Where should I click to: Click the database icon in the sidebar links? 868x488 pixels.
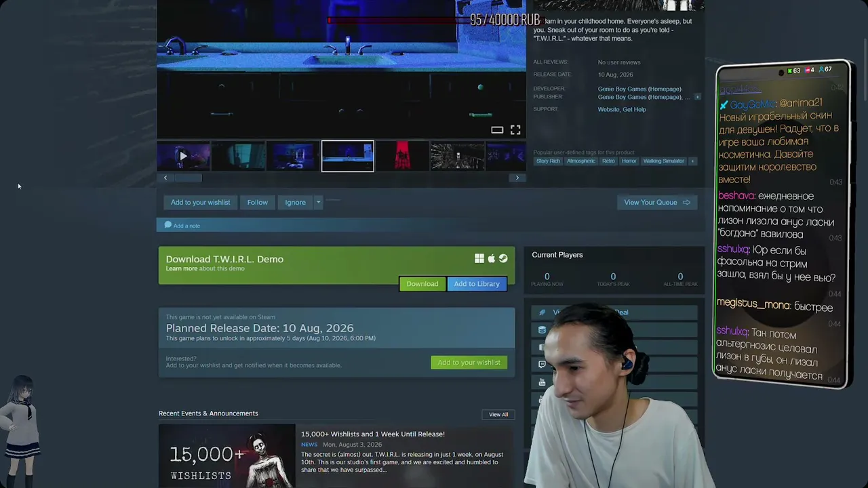542,330
